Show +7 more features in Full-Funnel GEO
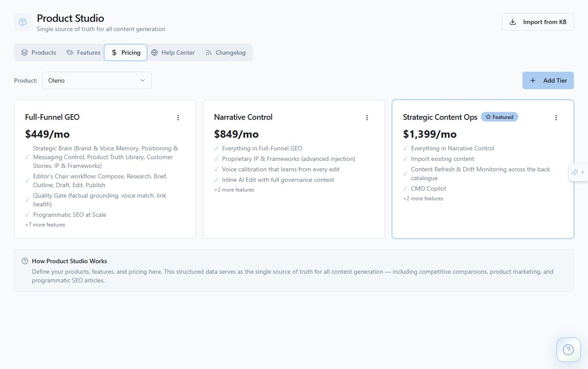This screenshot has width=588, height=369. click(x=45, y=225)
